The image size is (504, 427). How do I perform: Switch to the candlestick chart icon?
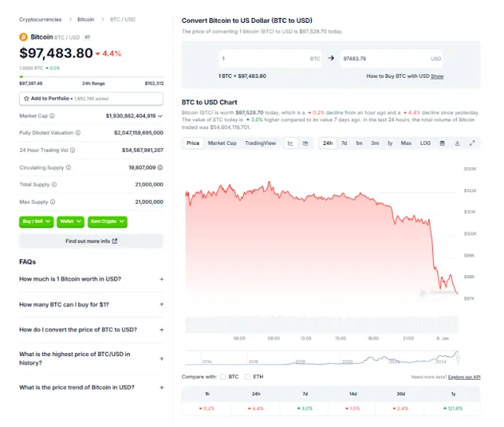coord(305,143)
